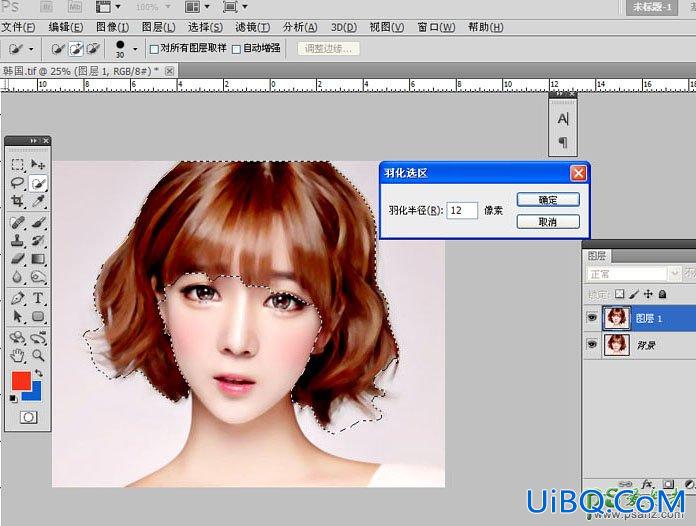Select the Move tool
696x526 pixels.
click(x=38, y=165)
